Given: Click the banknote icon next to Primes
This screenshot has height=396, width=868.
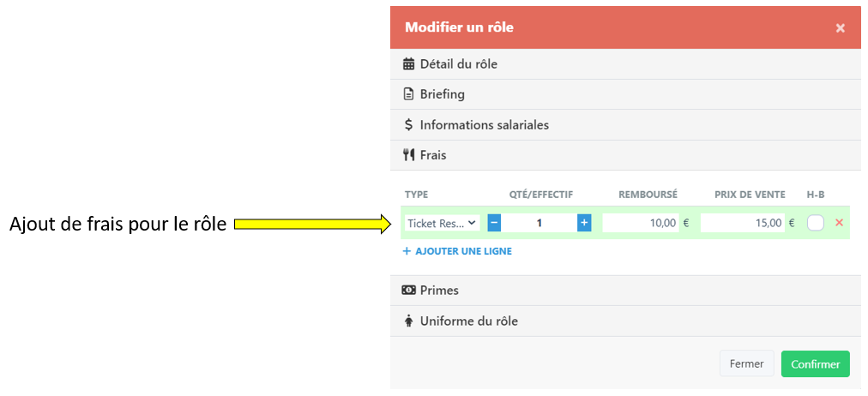Looking at the screenshot, I should [408, 291].
